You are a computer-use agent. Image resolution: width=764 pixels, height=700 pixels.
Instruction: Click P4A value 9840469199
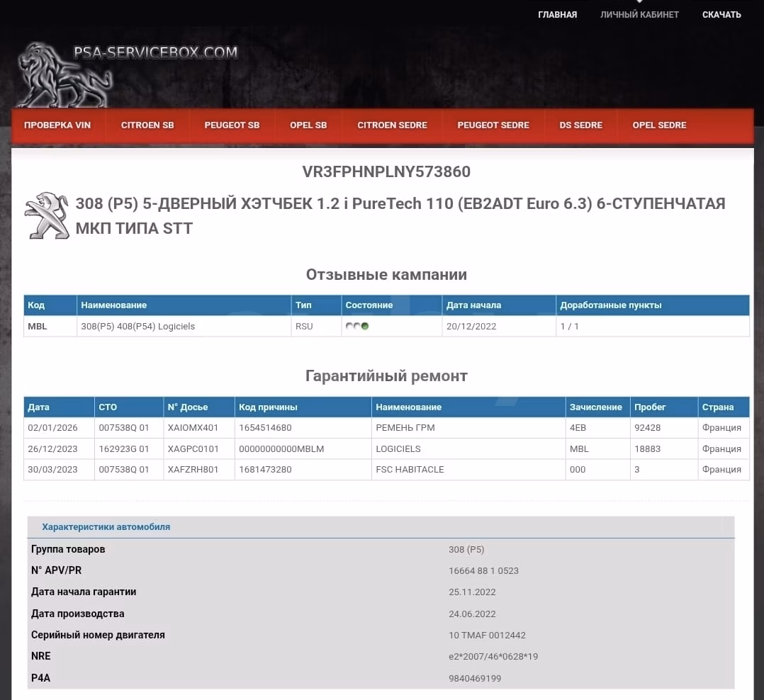[475, 678]
